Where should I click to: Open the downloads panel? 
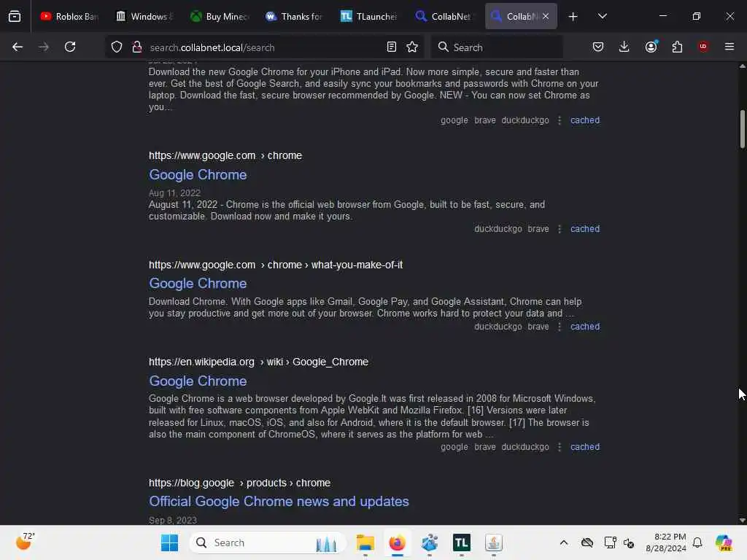coord(624,47)
